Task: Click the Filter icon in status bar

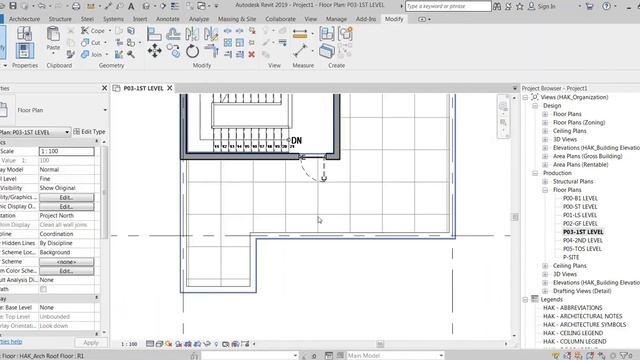Action: click(x=625, y=356)
